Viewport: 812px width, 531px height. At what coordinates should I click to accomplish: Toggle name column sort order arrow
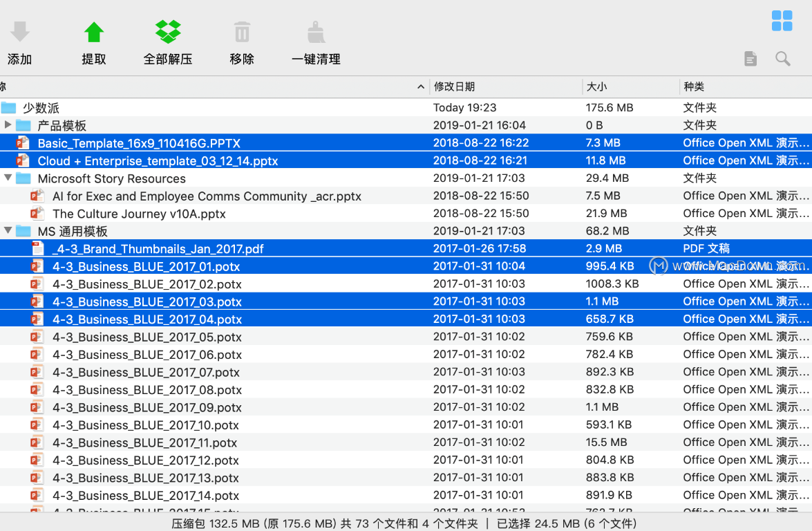(x=420, y=87)
